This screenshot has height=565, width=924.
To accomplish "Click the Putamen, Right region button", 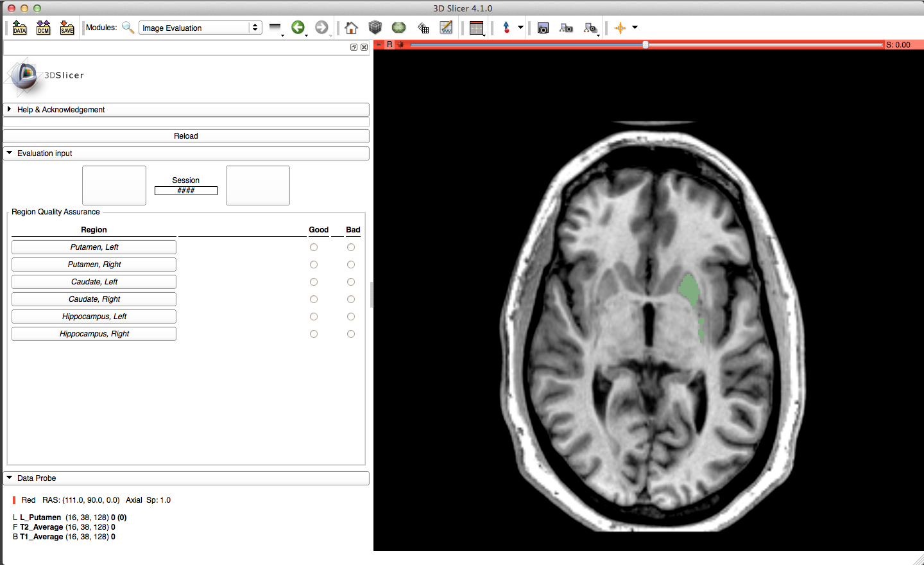I will coord(94,265).
